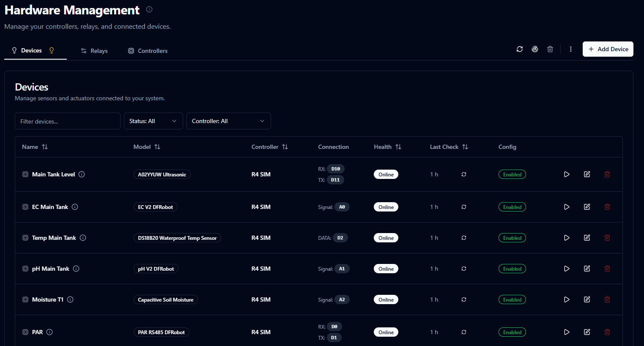Toggle Enabled badge for PAR device
The height and width of the screenshot is (346, 644).
(512, 332)
